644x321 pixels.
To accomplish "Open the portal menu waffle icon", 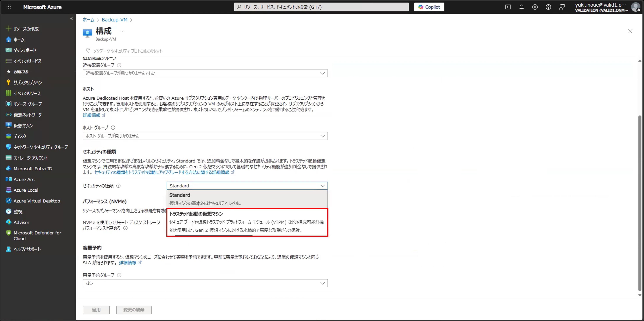I will coord(8,7).
